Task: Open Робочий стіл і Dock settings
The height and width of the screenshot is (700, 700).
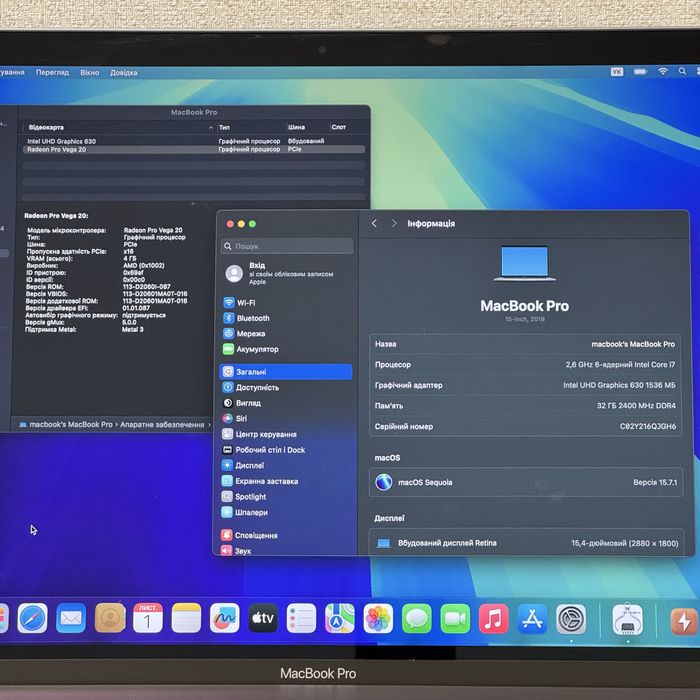Action: click(x=286, y=450)
